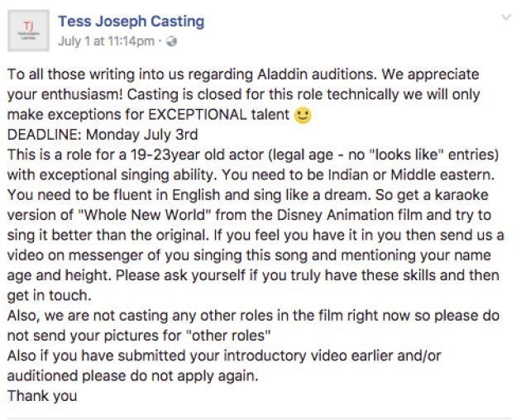
Task: Open the post timestamp July 1 at 11:14pm
Action: pyautogui.click(x=106, y=41)
